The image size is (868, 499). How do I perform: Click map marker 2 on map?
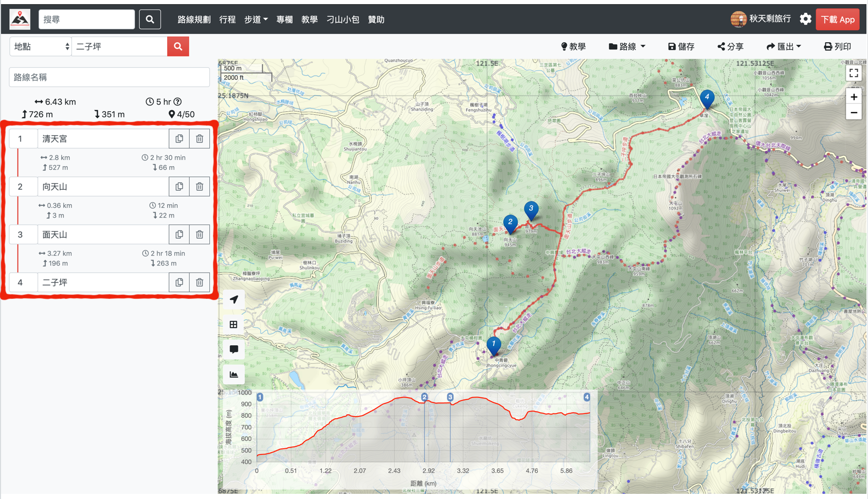point(510,224)
